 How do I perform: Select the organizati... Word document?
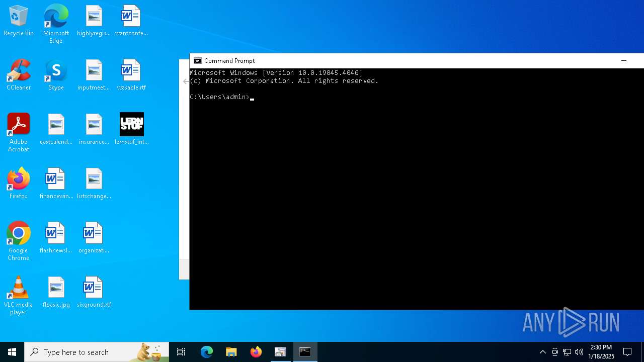tap(94, 238)
